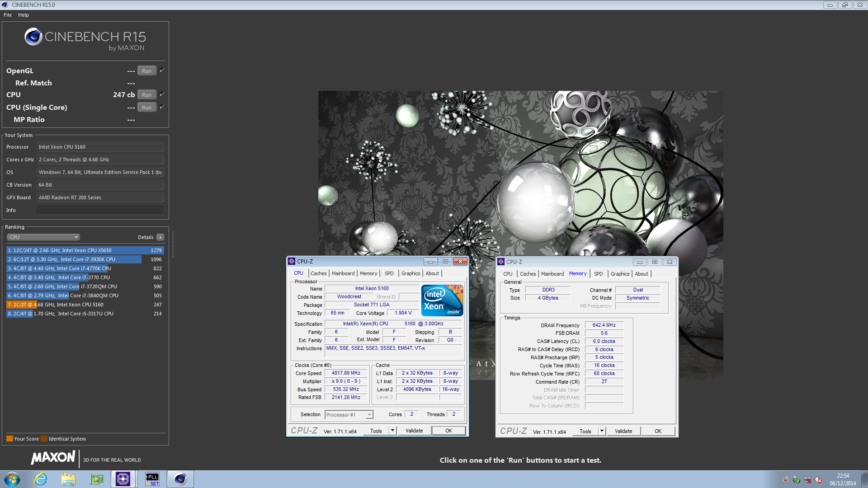The image size is (868, 488).
Task: Click the Identical System legend swatch
Action: 44,439
